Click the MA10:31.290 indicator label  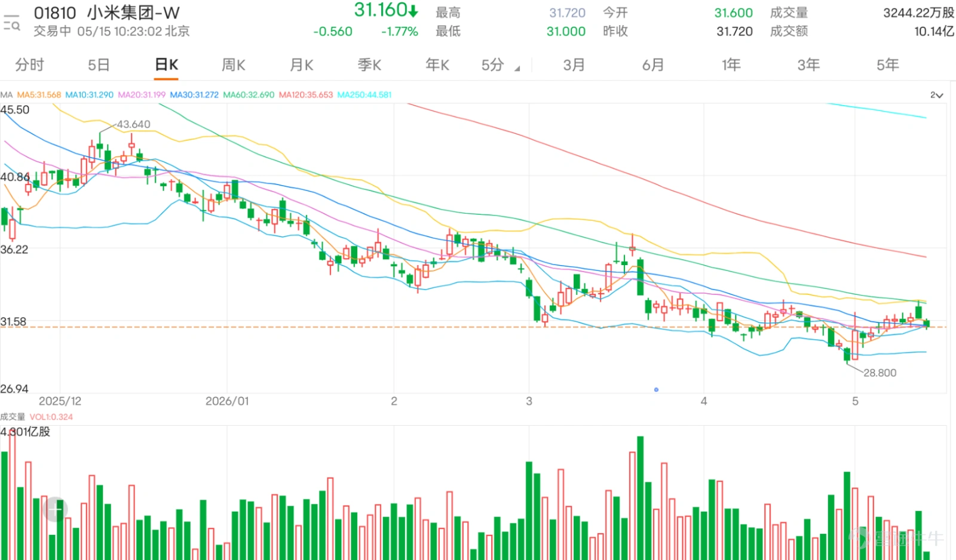tap(89, 95)
